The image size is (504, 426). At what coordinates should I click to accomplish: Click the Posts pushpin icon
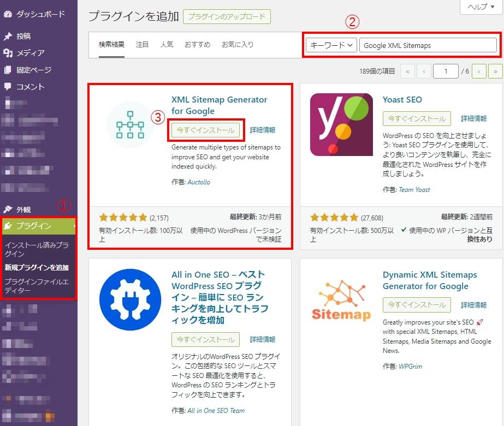click(x=8, y=37)
